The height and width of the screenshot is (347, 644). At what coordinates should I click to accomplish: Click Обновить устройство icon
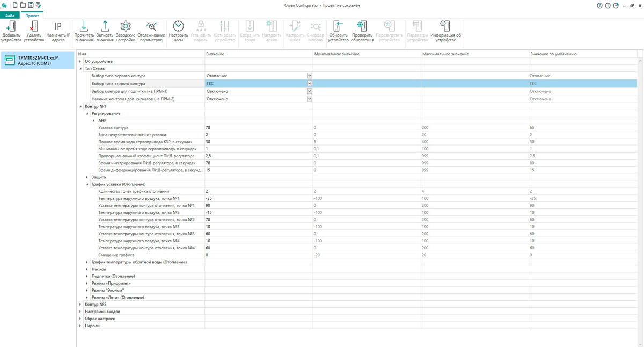pos(338,27)
